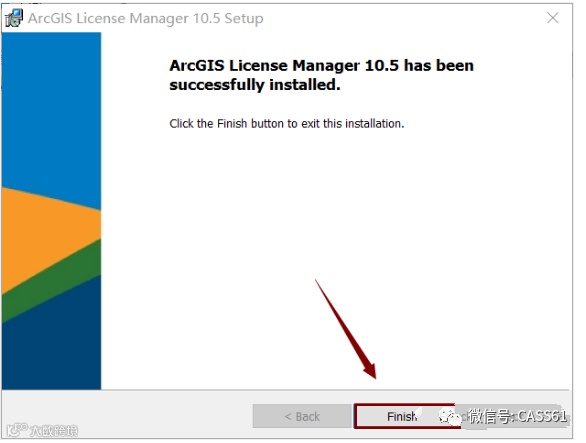This screenshot has width=586, height=443.
Task: Click the dark navy section of the banner
Action: [x=51, y=348]
